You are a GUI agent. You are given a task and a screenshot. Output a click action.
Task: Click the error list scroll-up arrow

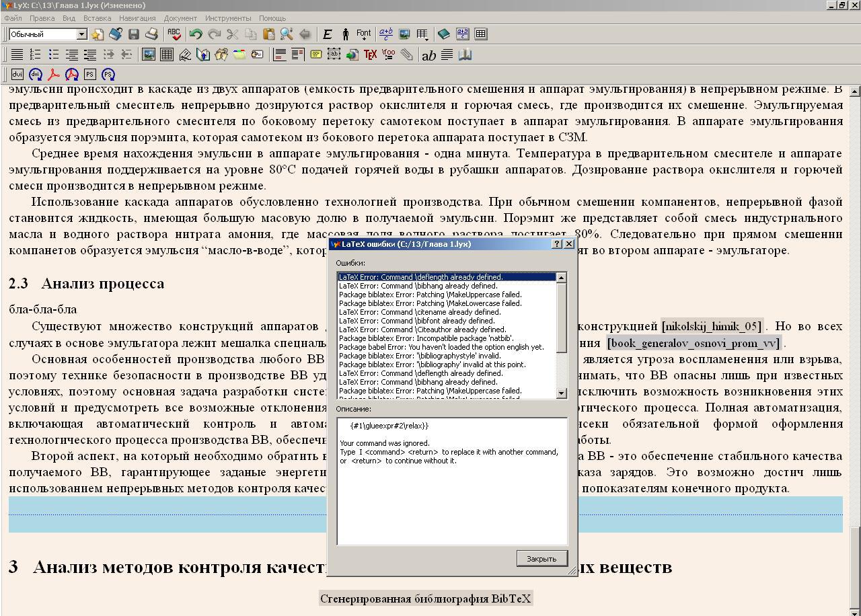562,277
